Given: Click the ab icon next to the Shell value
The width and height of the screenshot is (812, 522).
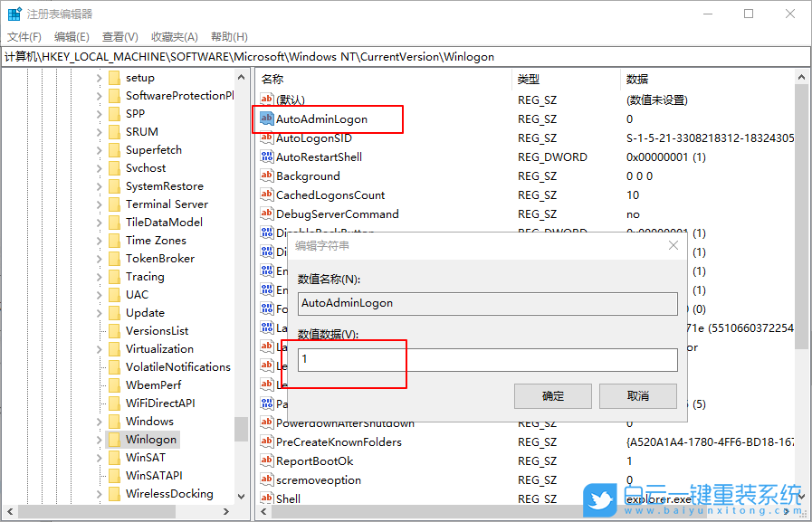Looking at the screenshot, I should point(267,498).
